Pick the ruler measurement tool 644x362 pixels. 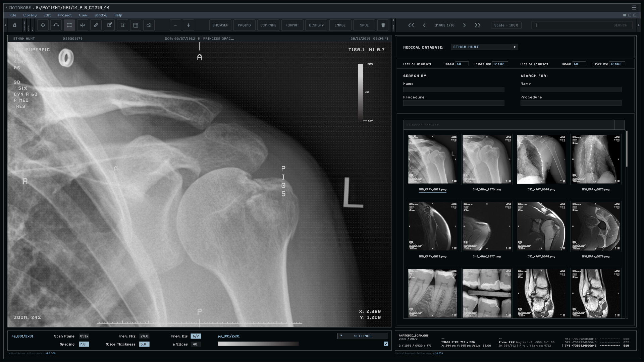click(x=96, y=25)
